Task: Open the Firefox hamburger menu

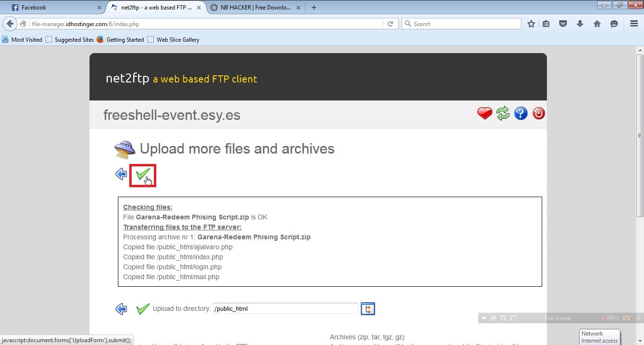Action: tap(634, 24)
